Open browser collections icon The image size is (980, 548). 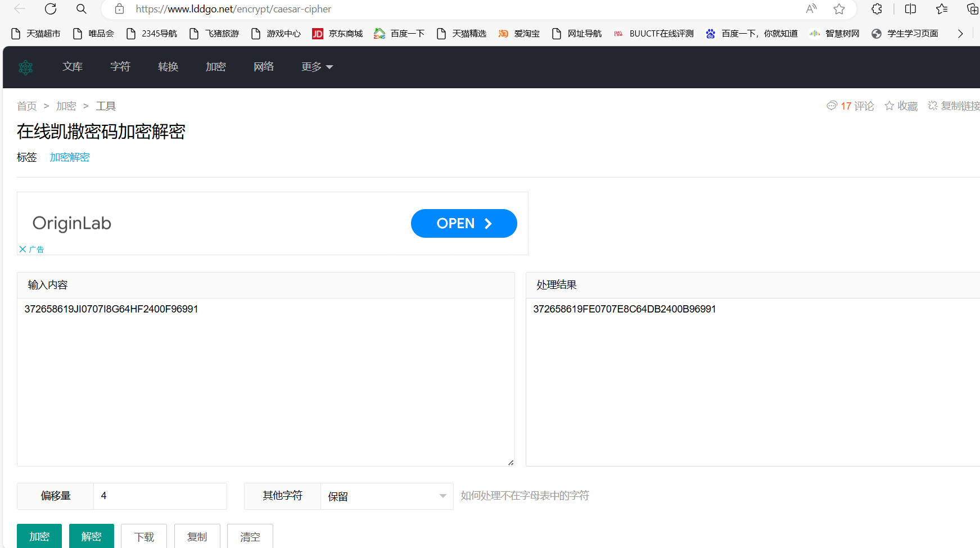972,9
